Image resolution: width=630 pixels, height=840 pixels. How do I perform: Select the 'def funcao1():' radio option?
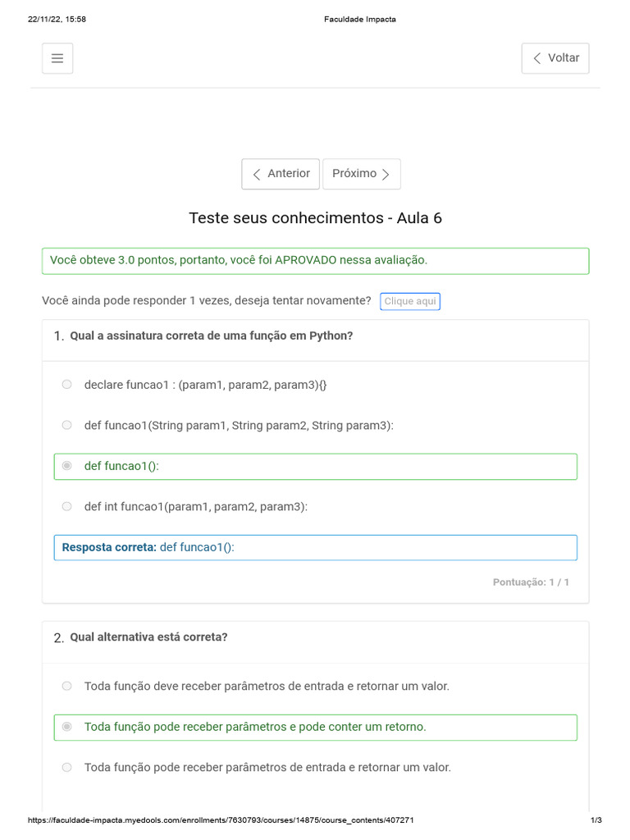tap(66, 466)
